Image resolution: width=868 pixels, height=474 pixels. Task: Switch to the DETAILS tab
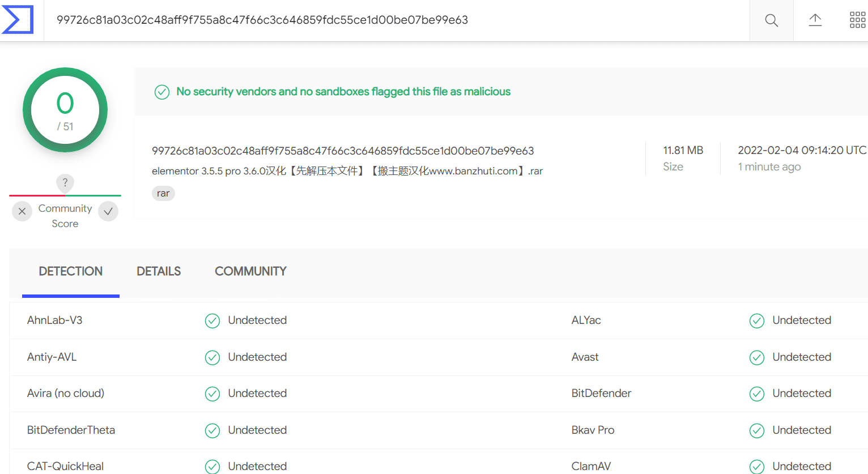[159, 271]
